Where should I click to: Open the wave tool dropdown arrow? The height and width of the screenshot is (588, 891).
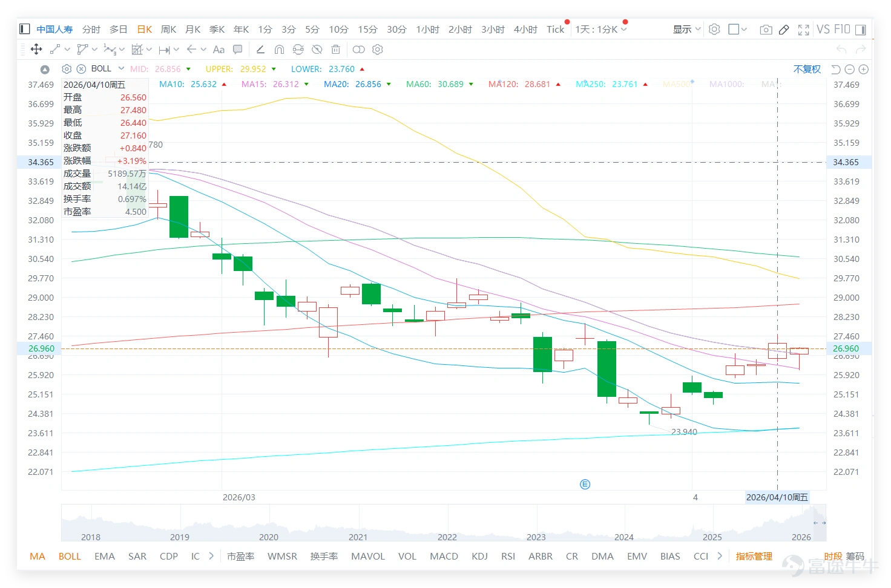tap(122, 50)
